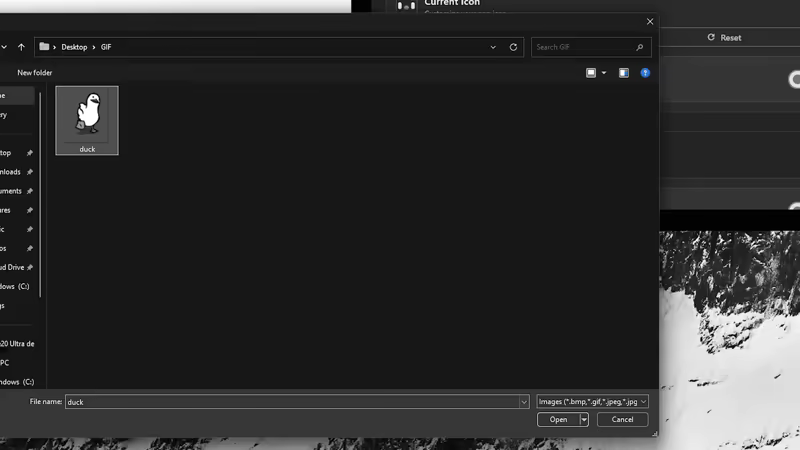Expand the Open button split arrow
The height and width of the screenshot is (450, 800).
click(x=584, y=419)
